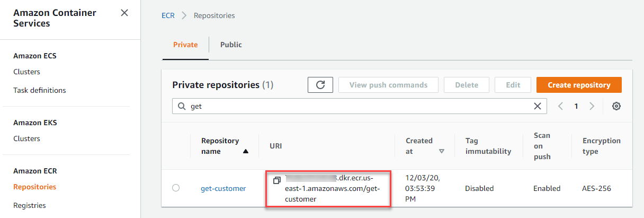Select the get-customer repository radio button
Screen dimensions: 644x218
coord(176,188)
